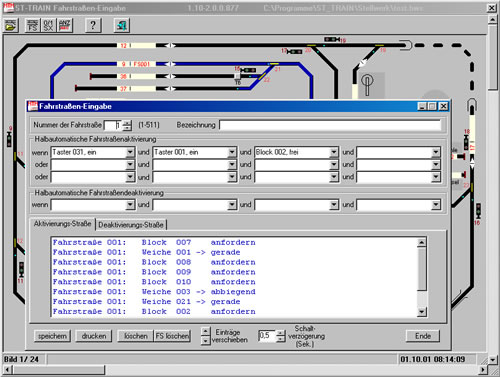
Task: Select row 'Weiche 021 -> gerade'
Action: pos(147,302)
